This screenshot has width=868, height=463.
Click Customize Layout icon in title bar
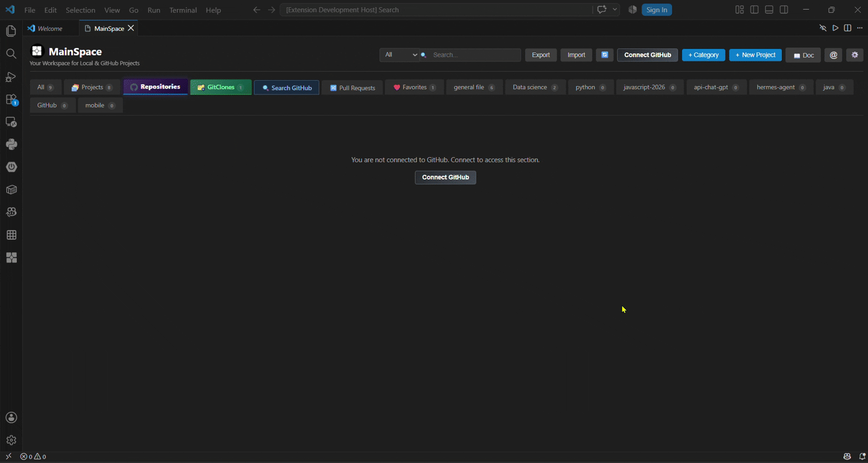[740, 10]
